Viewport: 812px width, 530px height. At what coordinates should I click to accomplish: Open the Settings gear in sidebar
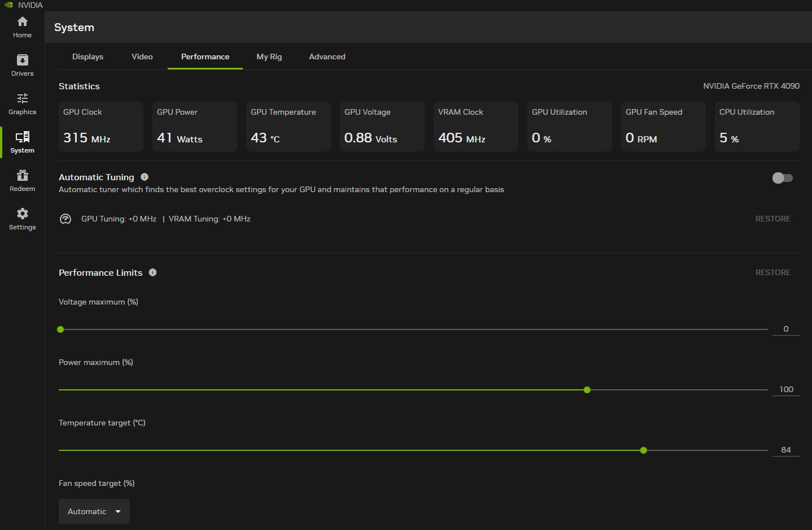(x=23, y=219)
